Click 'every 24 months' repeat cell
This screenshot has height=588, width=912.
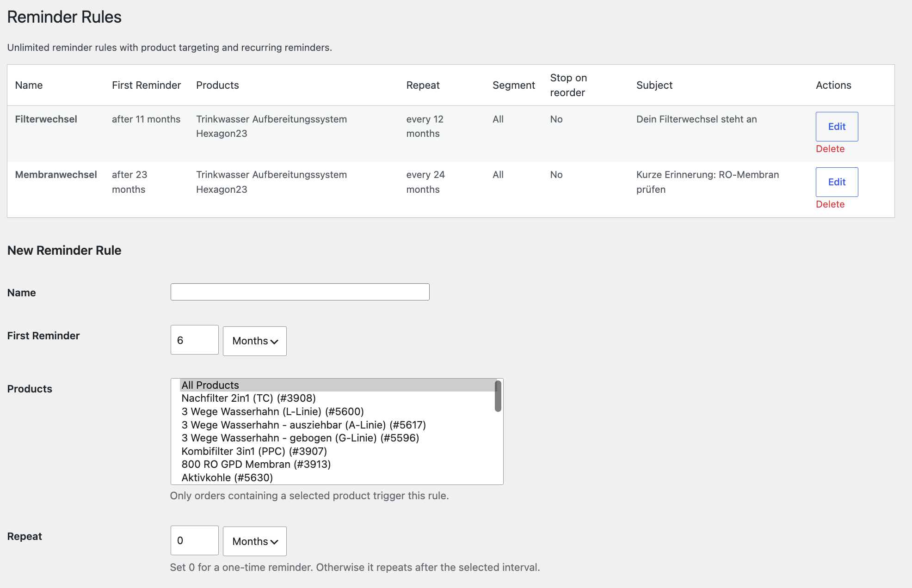425,182
